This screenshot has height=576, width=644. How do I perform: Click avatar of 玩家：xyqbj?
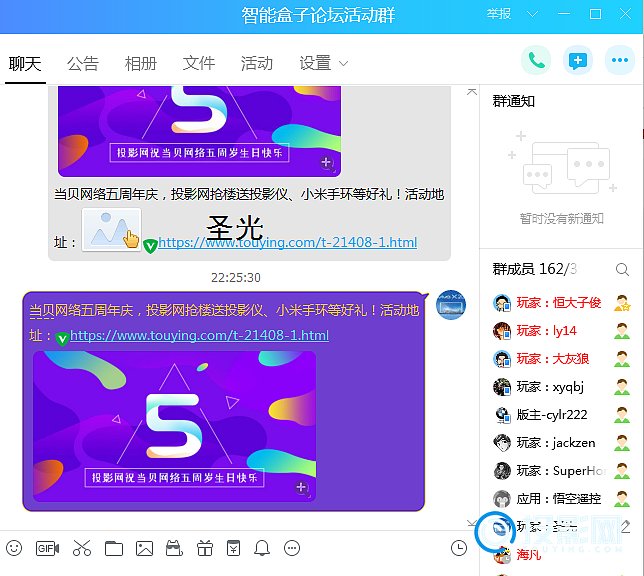pos(501,387)
